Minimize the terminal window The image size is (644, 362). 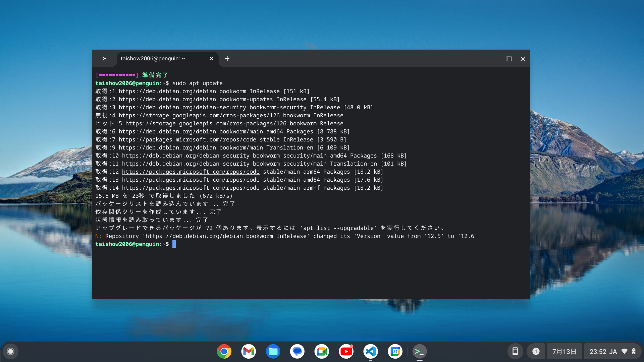click(x=495, y=59)
